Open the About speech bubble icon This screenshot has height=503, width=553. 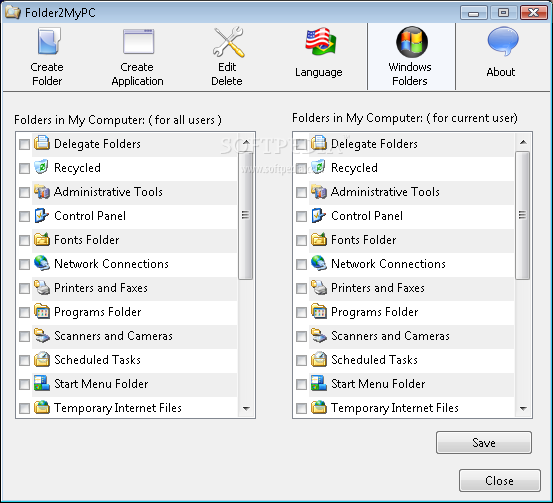tap(503, 41)
